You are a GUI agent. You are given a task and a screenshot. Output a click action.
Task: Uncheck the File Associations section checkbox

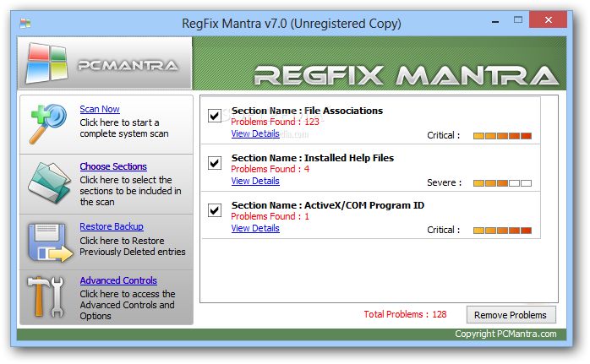pyautogui.click(x=215, y=116)
